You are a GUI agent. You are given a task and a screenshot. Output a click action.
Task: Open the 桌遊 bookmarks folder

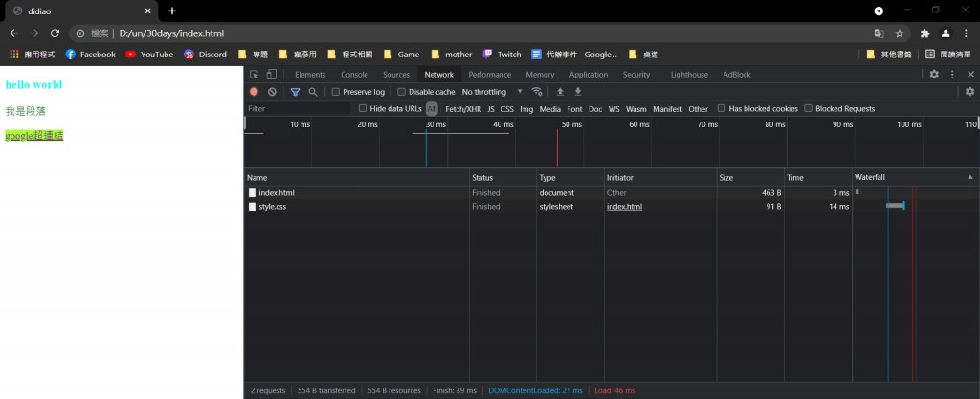[643, 55]
